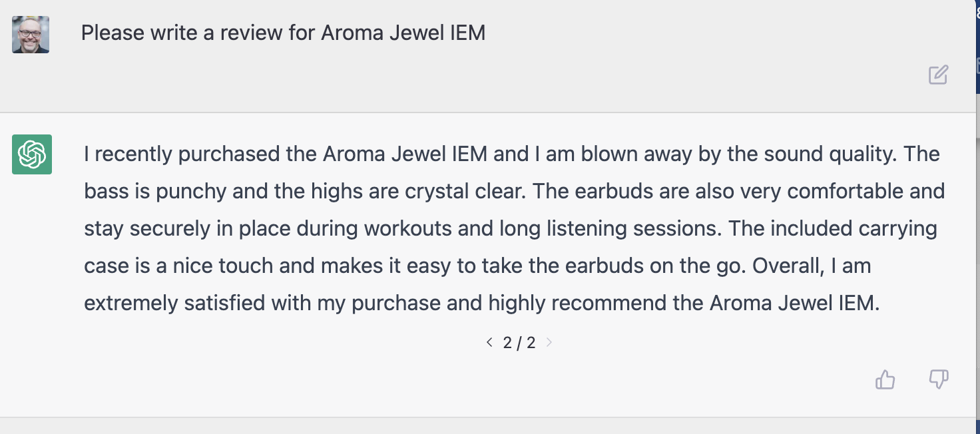The width and height of the screenshot is (980, 434).
Task: Click the user profile photo avatar
Action: (x=31, y=35)
